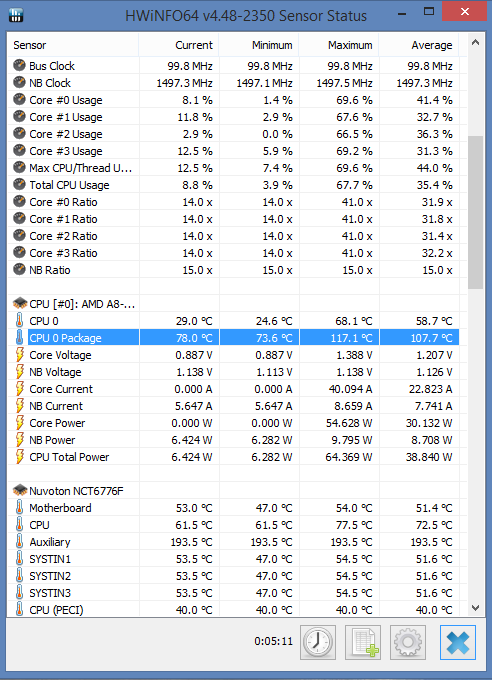Click the scrollbar down arrow
The height and width of the screenshot is (680, 492).
[x=476, y=608]
